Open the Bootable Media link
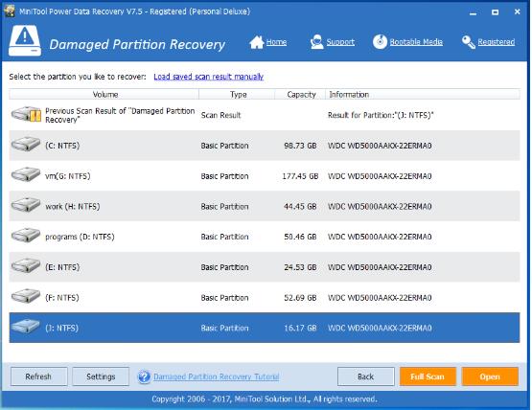The image size is (532, 410). pos(416,42)
